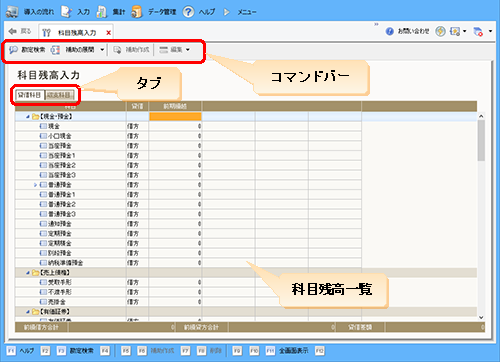Screen dimensions: 500x362
Task: Click the account icon beside 当座預金2
Action: point(43,165)
